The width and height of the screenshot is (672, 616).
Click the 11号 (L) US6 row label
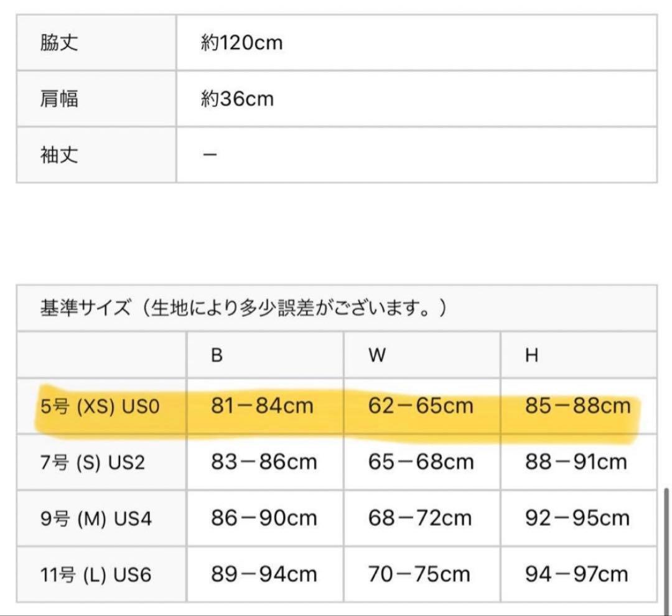pyautogui.click(x=96, y=575)
